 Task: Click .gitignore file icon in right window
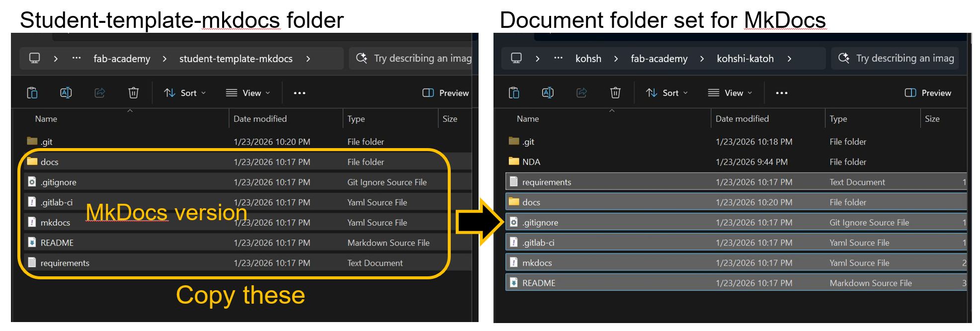[514, 222]
